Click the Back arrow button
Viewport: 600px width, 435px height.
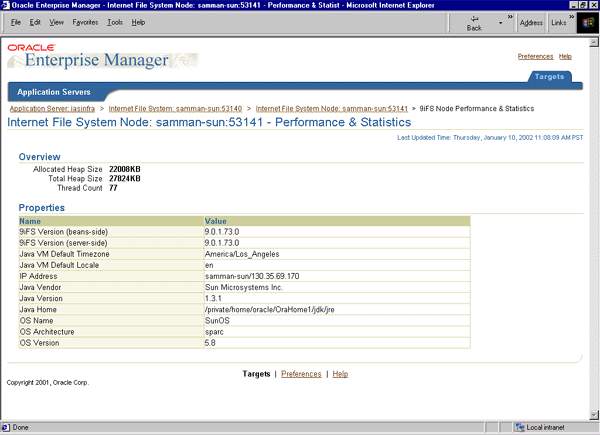click(474, 23)
